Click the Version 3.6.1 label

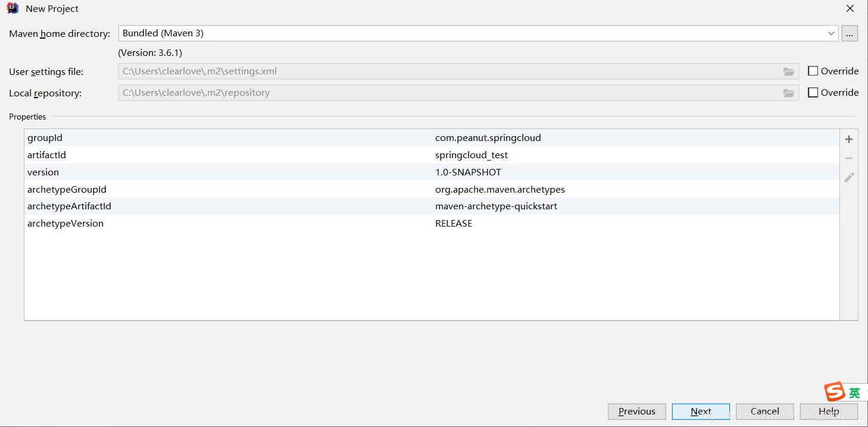150,53
